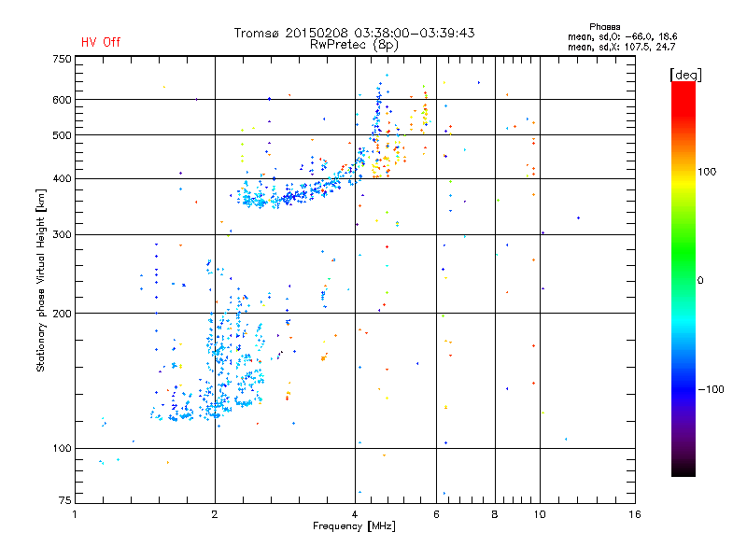Click x-axis tick label '1'
747x560 pixels.
click(75, 514)
